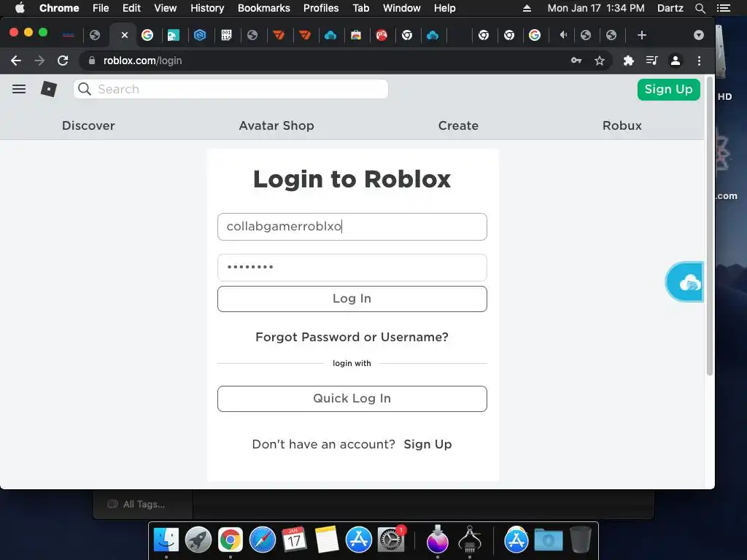This screenshot has width=747, height=560.
Task: Open Safari from the Dock
Action: (263, 540)
